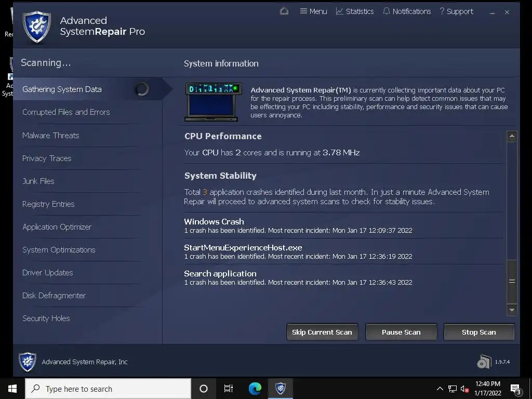Open Cortana circle icon on taskbar
This screenshot has height=399, width=532.
click(204, 389)
